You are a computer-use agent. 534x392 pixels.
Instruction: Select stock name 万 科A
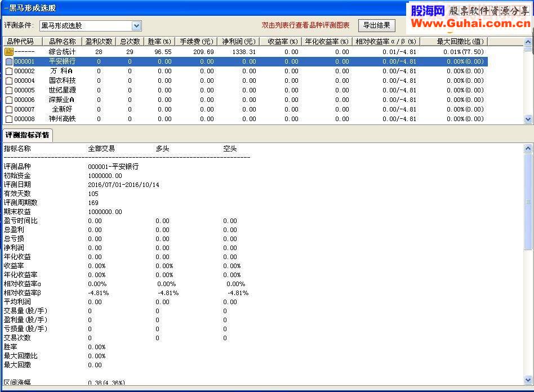[x=61, y=71]
